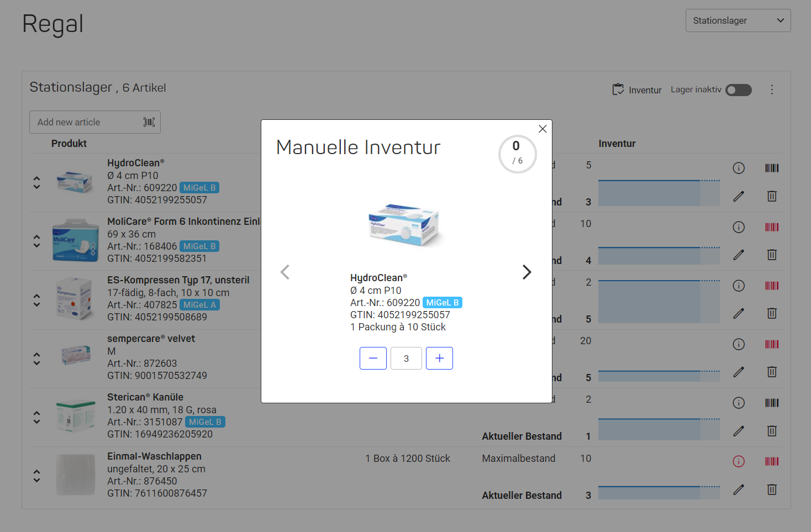811x532 pixels.
Task: Open the Stationslager dropdown
Action: click(x=738, y=20)
